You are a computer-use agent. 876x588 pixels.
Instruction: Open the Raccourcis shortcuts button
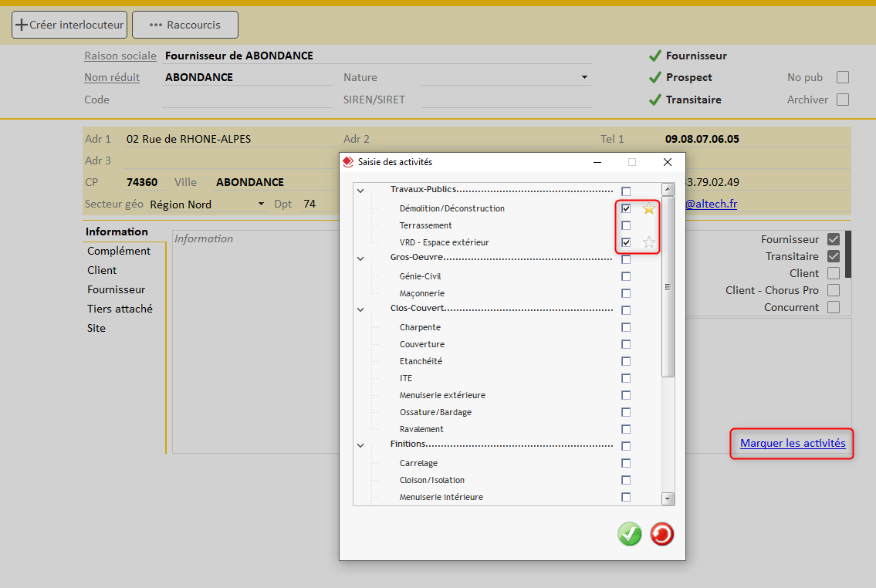pos(185,25)
